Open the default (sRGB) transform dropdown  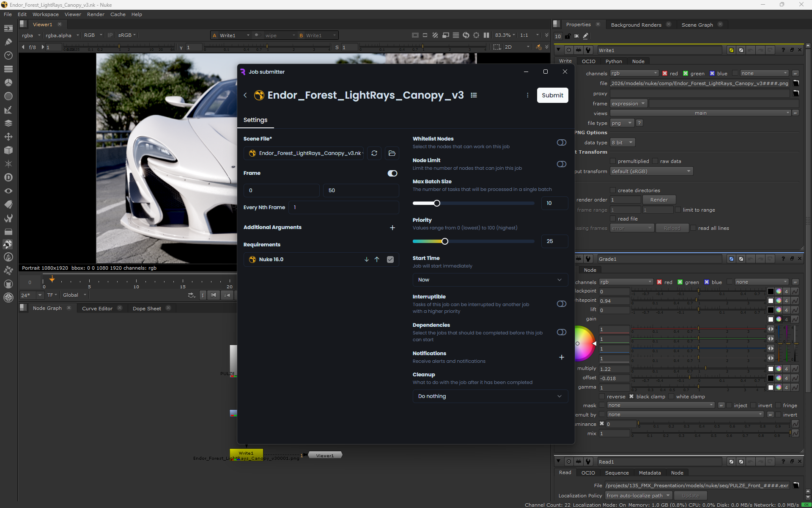[651, 171]
